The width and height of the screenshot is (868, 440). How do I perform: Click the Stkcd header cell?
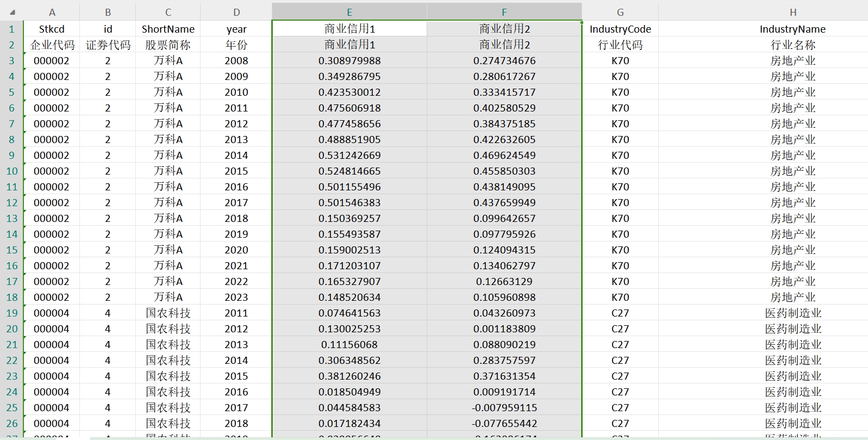pos(52,29)
